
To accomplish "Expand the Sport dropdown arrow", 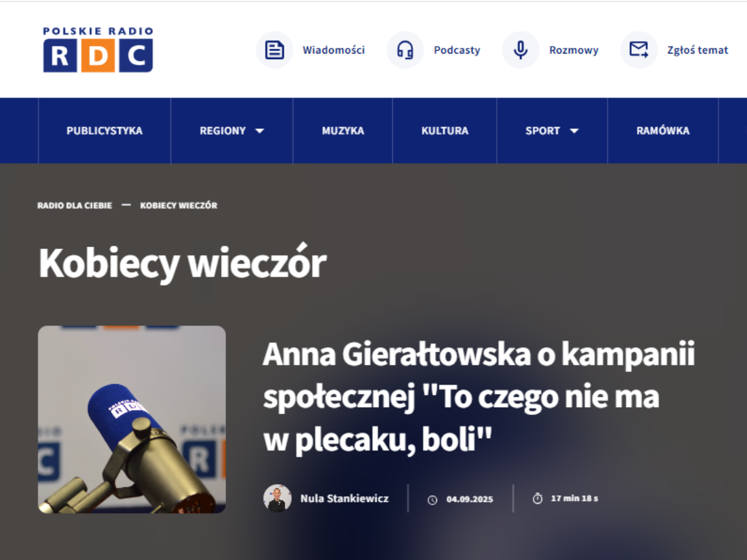I will [574, 131].
